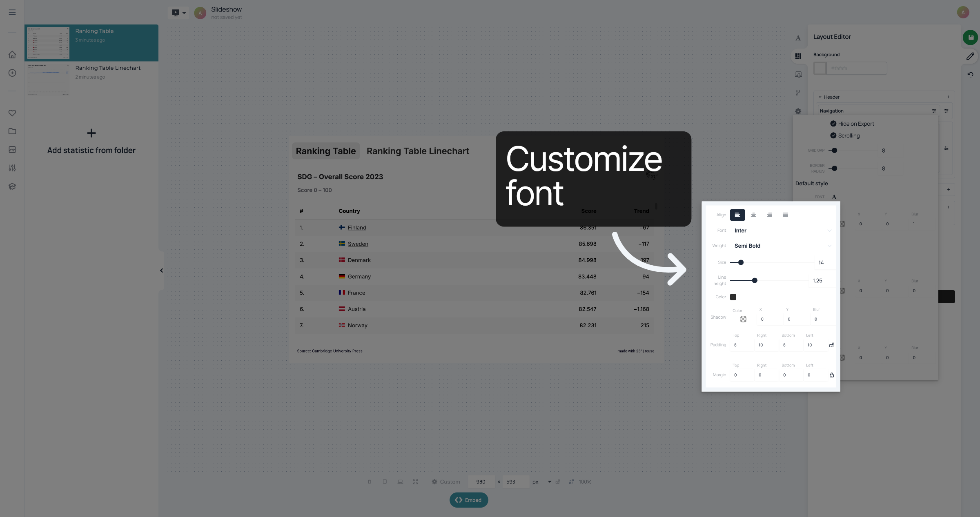Click the plus to add statistic from folder
Screen dimensions: 980x517
pos(91,133)
